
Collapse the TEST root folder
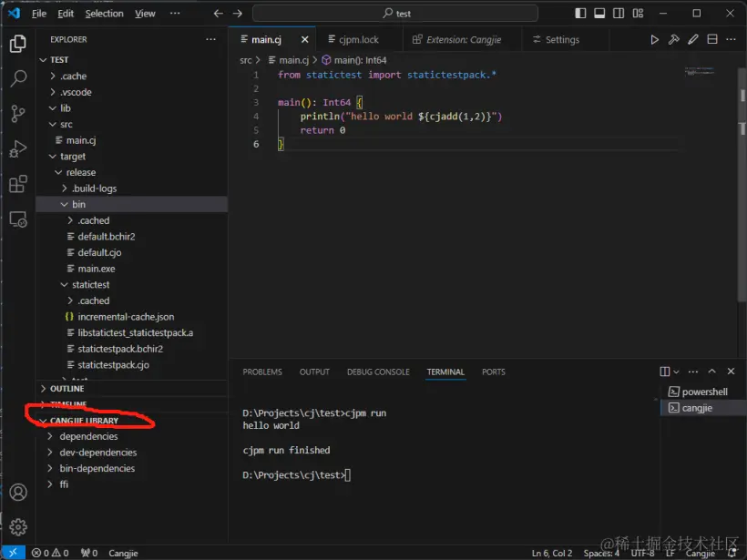(x=44, y=59)
